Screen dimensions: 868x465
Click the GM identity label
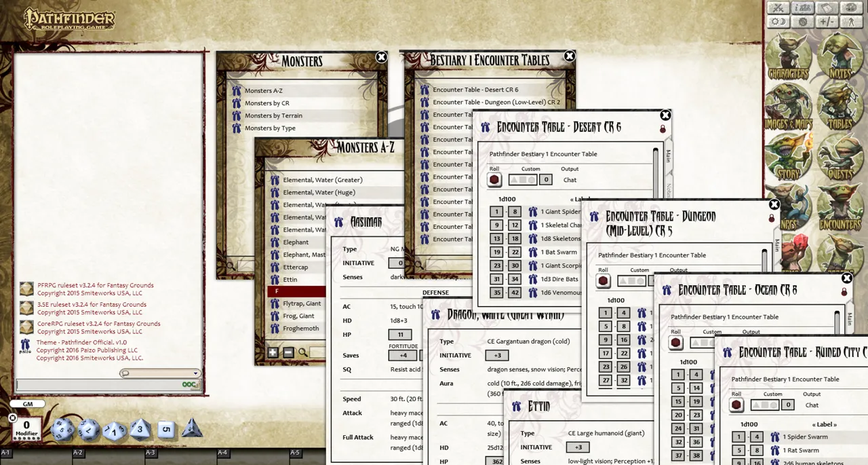pos(28,404)
